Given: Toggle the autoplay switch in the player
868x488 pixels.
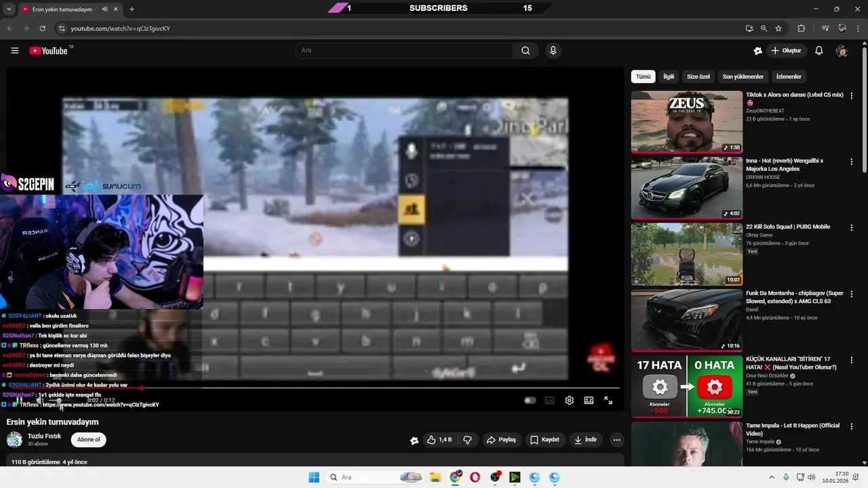Looking at the screenshot, I should pos(530,401).
